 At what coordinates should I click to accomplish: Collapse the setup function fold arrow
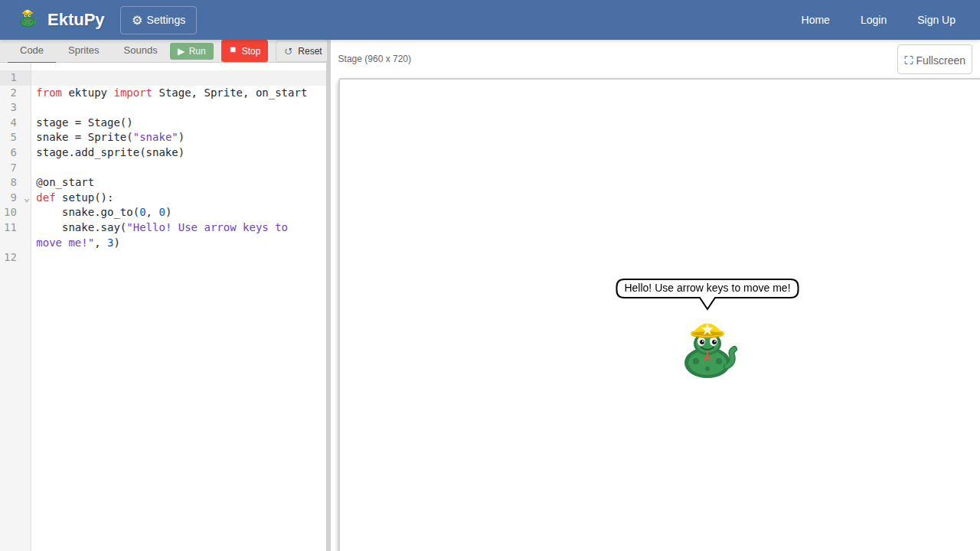[27, 200]
